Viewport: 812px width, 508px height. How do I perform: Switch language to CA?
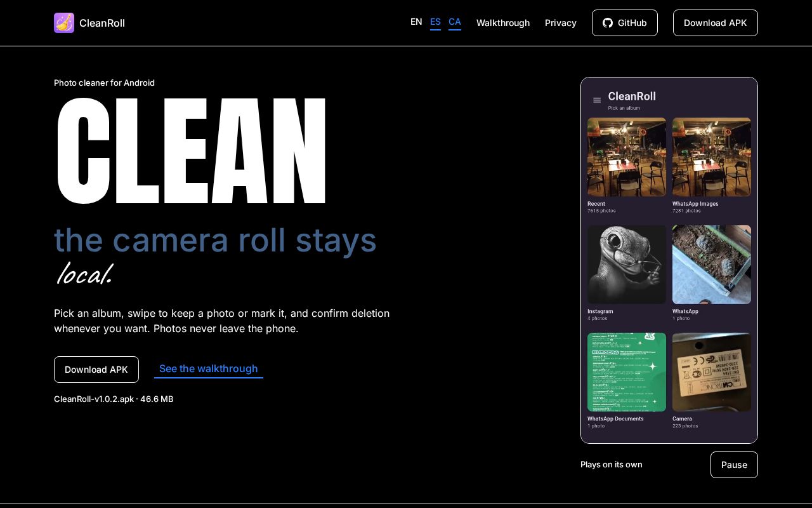(455, 22)
